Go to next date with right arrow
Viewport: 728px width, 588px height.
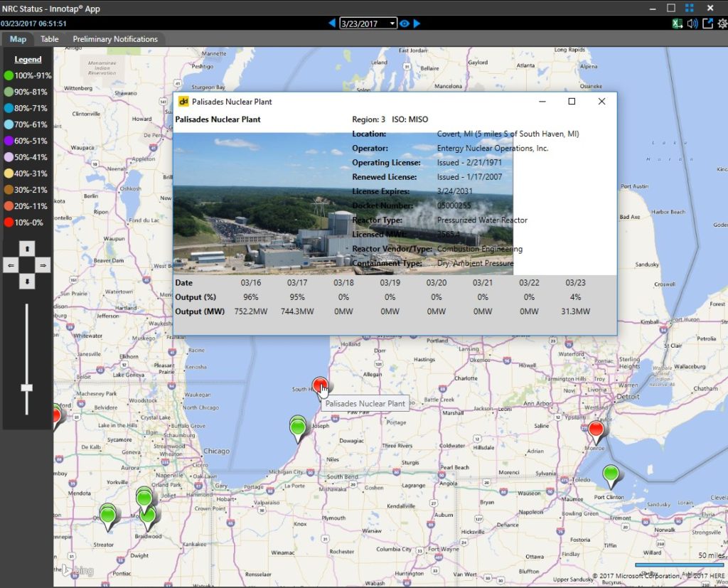pos(417,23)
